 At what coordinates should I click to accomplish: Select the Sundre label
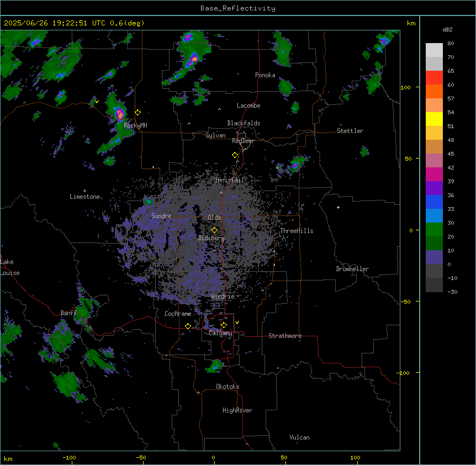pyautogui.click(x=161, y=216)
